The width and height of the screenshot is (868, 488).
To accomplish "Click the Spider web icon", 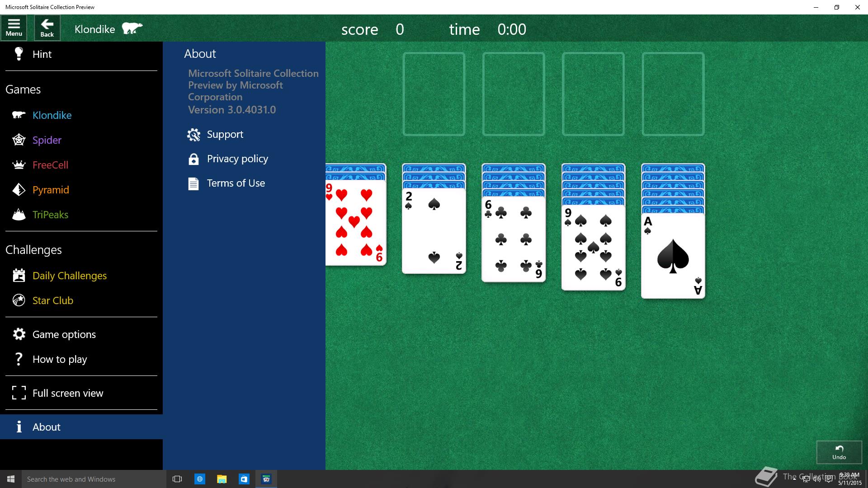I will [19, 140].
